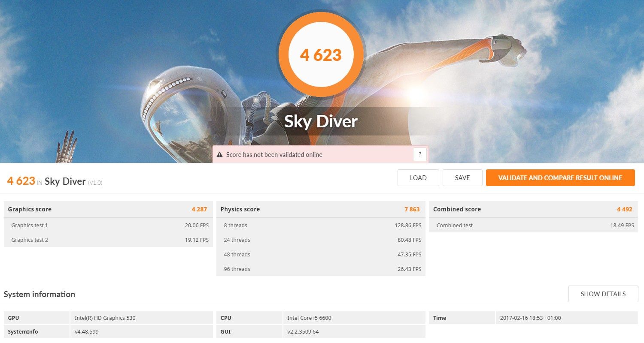644x343 pixels.
Task: Validate and compare result online
Action: pyautogui.click(x=560, y=178)
